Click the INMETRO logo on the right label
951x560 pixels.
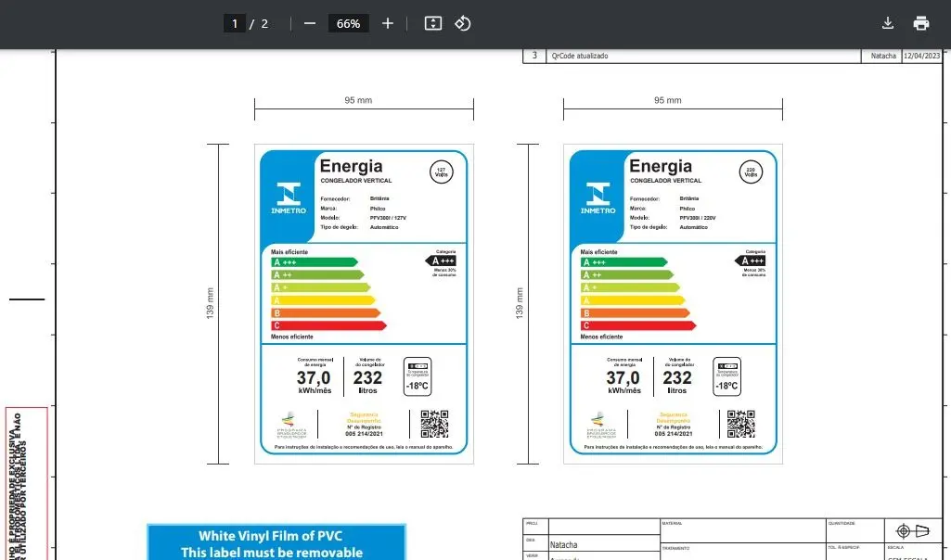[x=598, y=198]
